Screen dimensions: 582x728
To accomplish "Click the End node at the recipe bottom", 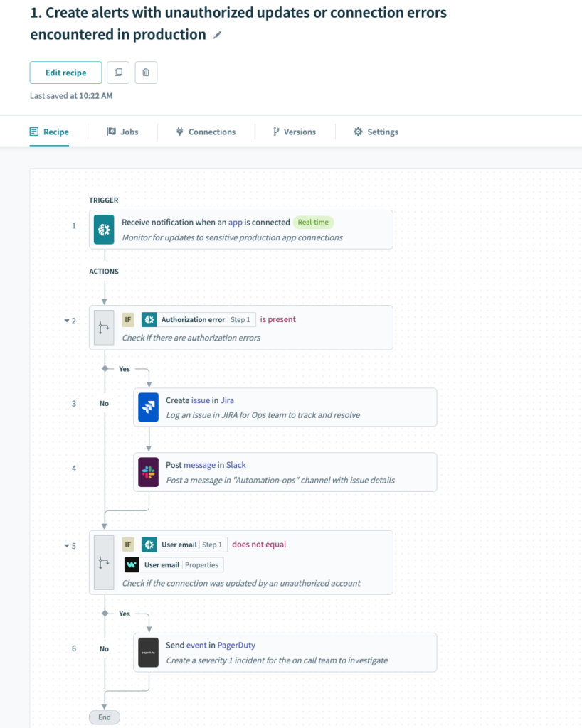I will tap(104, 717).
